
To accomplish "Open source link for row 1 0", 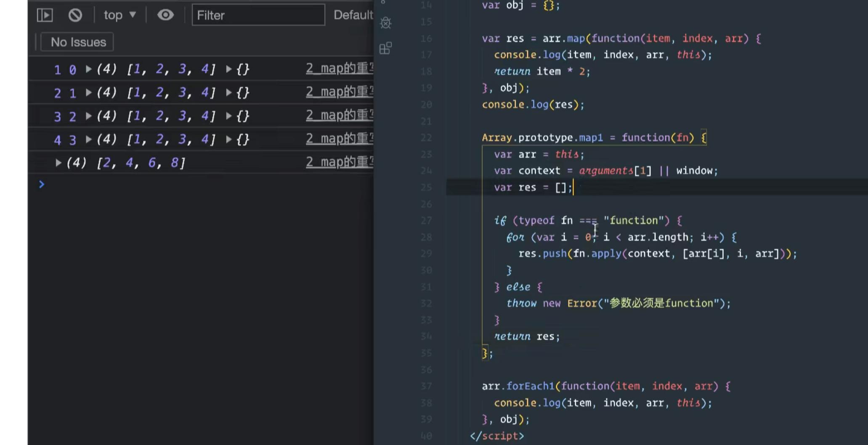I will [340, 68].
